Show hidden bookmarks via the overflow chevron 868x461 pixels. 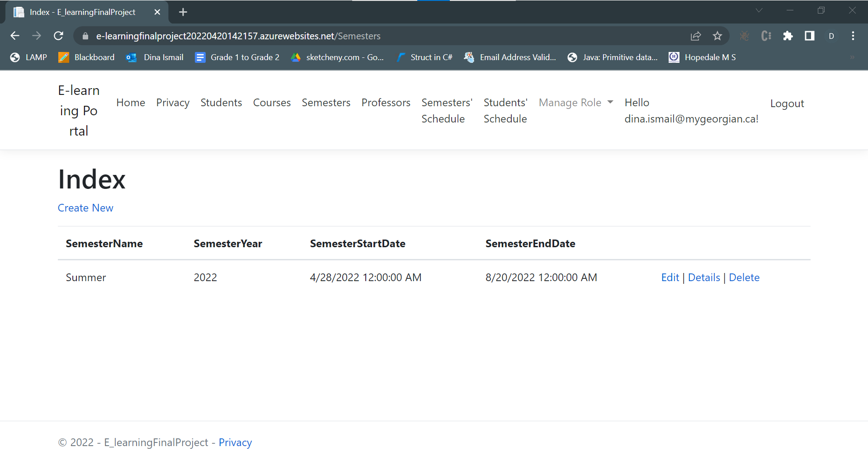point(852,57)
